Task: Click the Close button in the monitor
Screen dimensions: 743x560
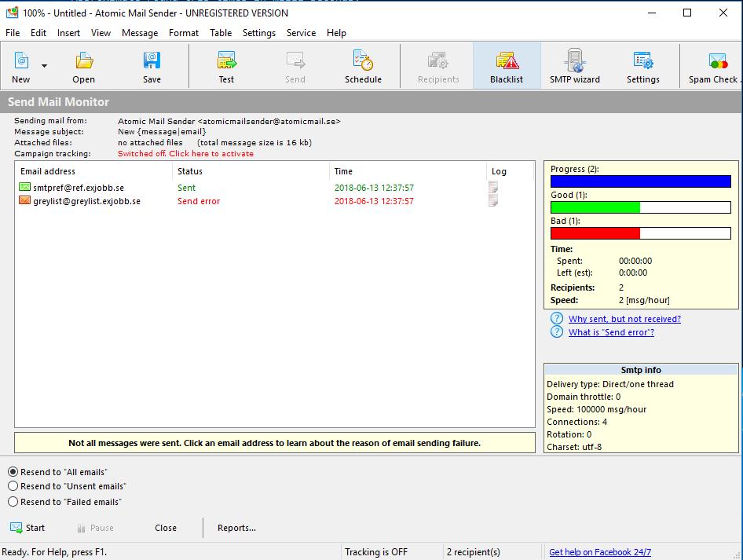Action: tap(166, 528)
